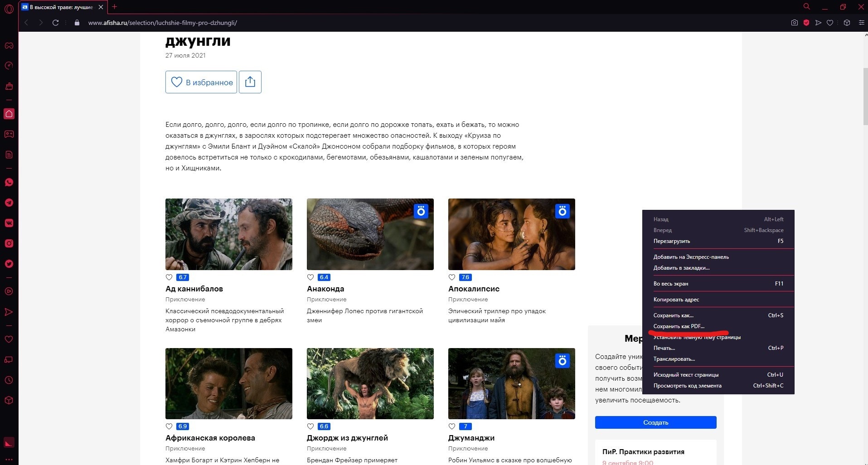The height and width of the screenshot is (465, 868).
Task: Open My Flow arrow in the sidebar
Action: [9, 312]
